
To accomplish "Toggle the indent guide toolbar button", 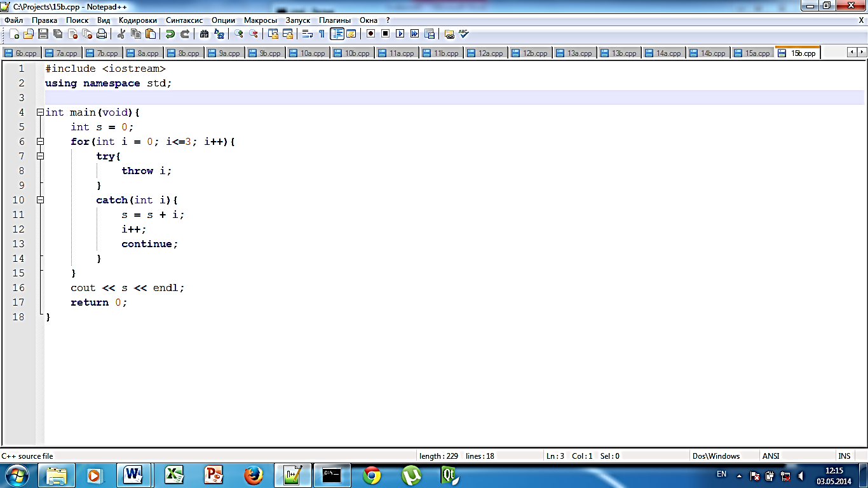I will pos(337,34).
